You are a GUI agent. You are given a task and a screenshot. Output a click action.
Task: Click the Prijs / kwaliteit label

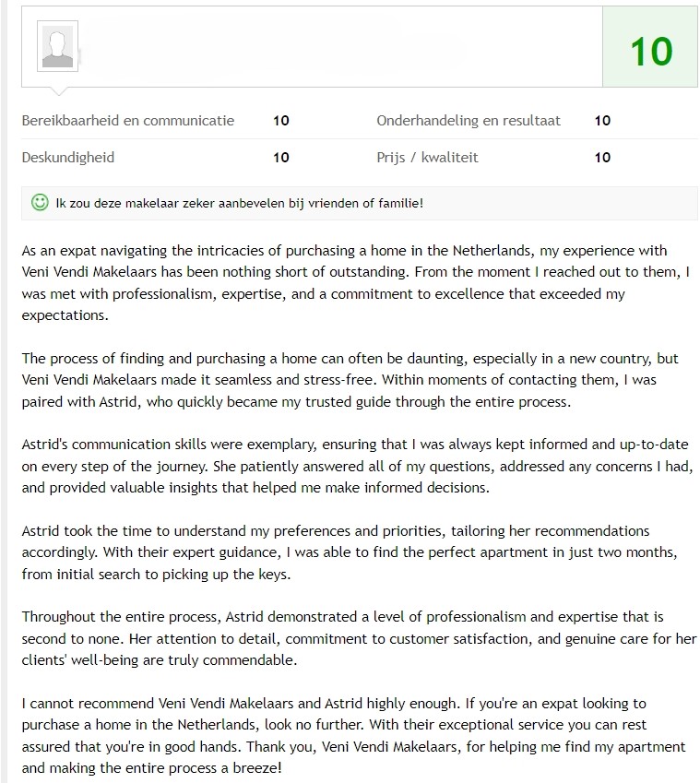point(427,158)
